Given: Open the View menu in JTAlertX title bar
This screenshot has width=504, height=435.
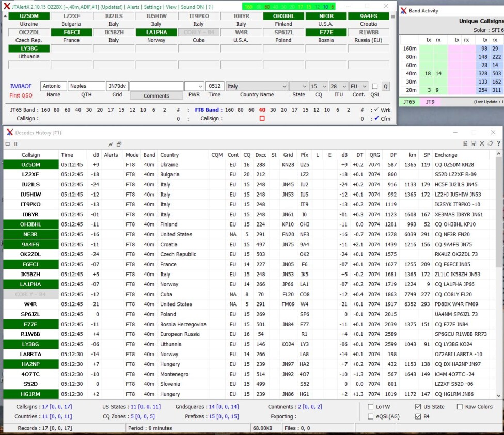Looking at the screenshot, I should click(x=171, y=7).
